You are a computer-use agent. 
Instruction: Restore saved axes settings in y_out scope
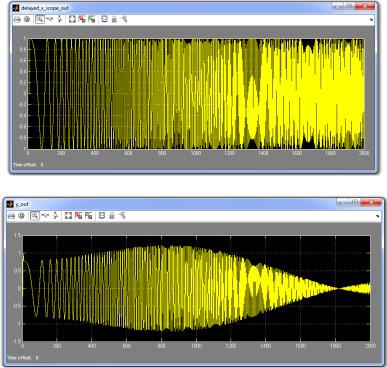point(88,216)
